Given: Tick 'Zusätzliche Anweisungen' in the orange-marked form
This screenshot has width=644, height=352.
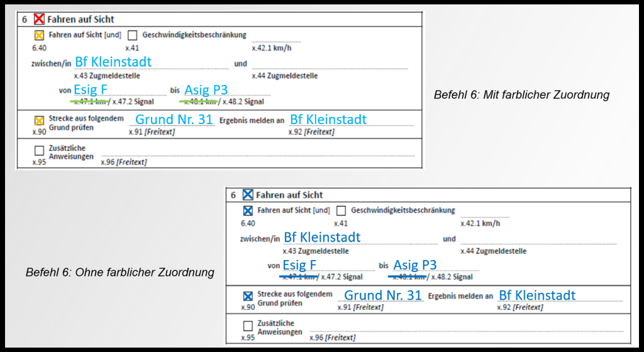Looking at the screenshot, I should pos(39,151).
